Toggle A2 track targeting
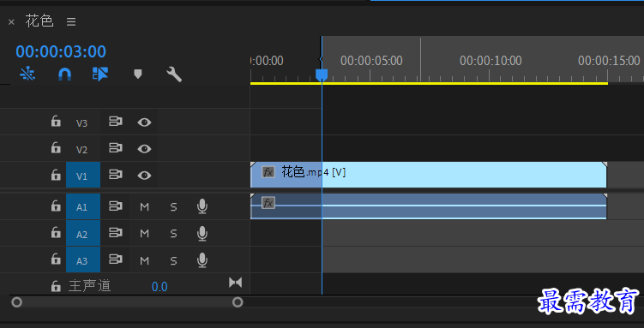644x328 pixels. [83, 234]
